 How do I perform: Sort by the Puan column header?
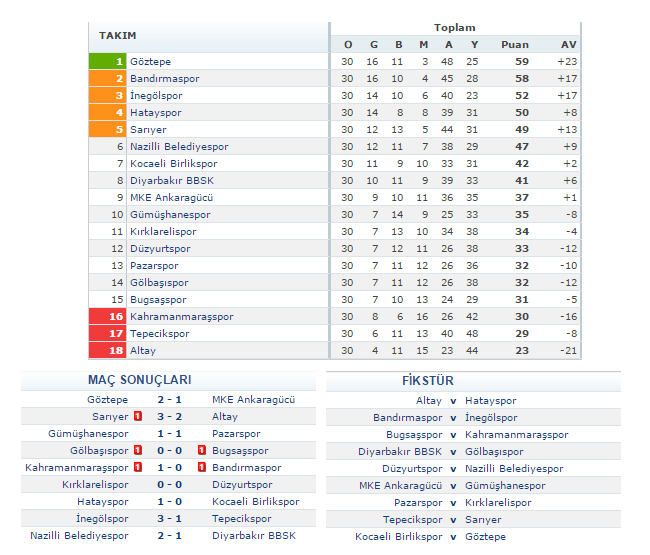tap(514, 44)
